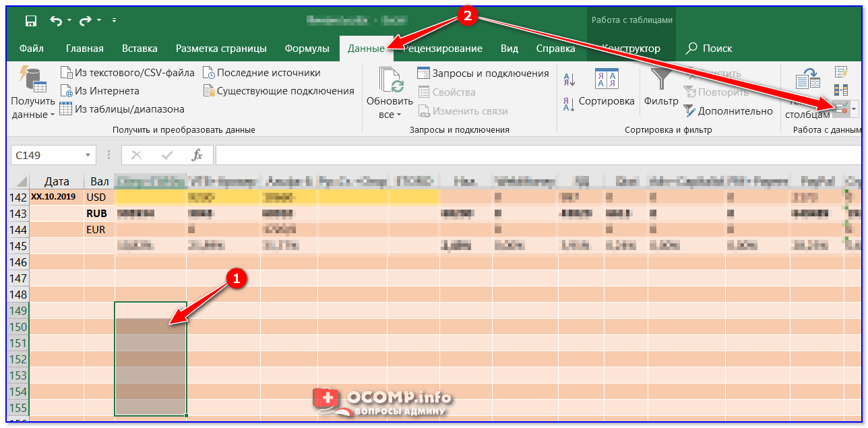Click the Сортировка dialog icon
This screenshot has height=428, width=868.
[x=607, y=79]
